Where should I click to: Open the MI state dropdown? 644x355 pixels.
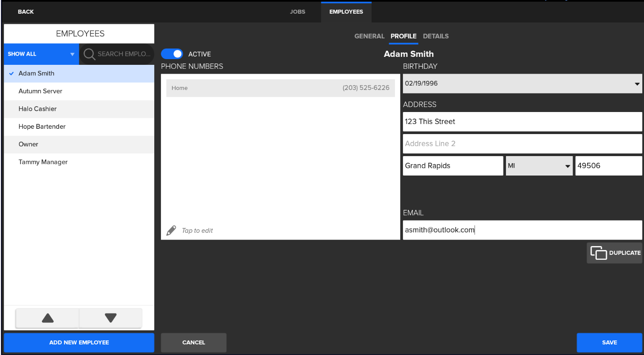(539, 166)
